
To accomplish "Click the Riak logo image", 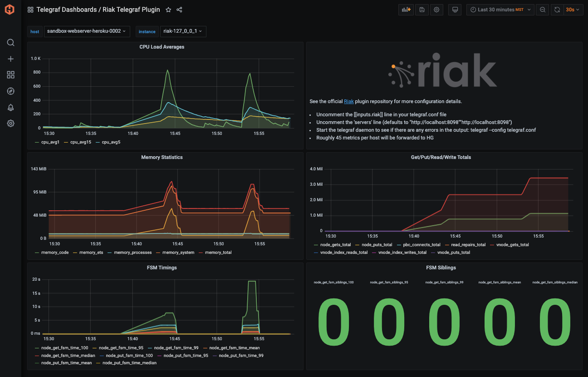I will tap(443, 69).
